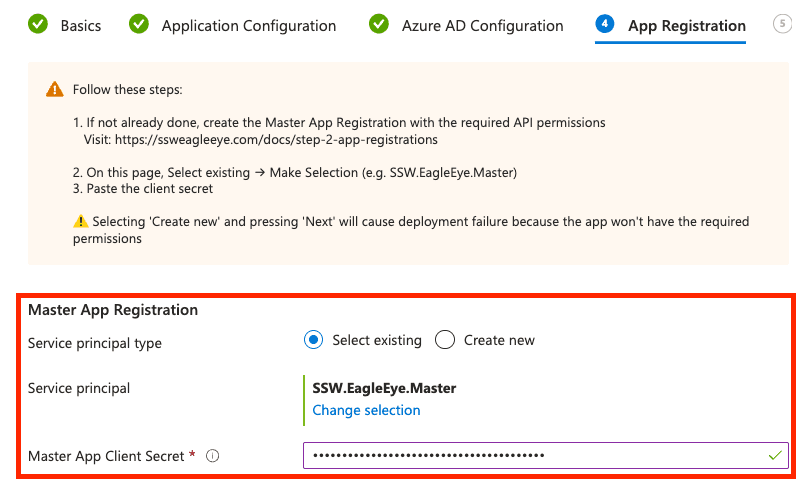Viewport: 800px width, 483px height.
Task: Click step 1 'create the Master App Registration' text
Action: (x=339, y=122)
